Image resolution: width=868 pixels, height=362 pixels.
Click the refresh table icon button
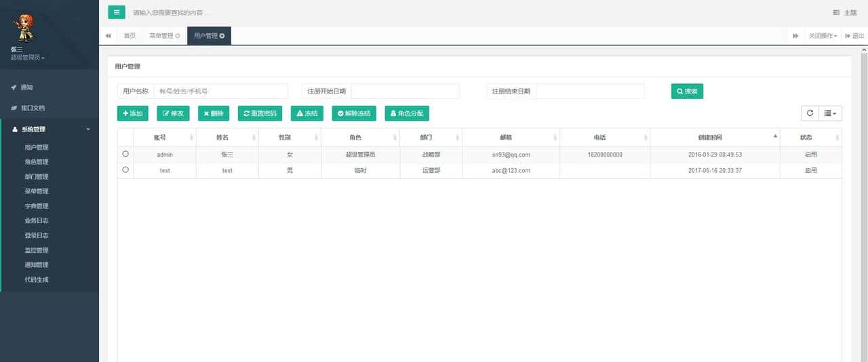810,113
